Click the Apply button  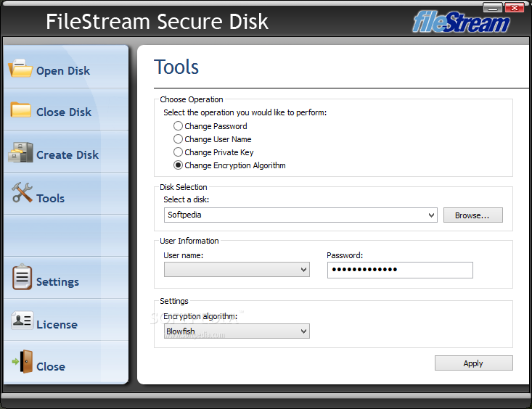tap(474, 363)
